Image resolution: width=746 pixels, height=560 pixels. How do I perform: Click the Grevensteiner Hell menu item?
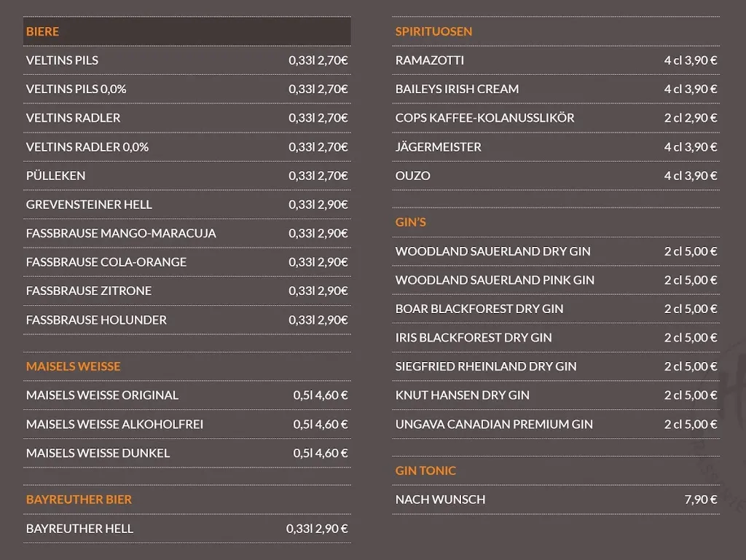pos(89,205)
